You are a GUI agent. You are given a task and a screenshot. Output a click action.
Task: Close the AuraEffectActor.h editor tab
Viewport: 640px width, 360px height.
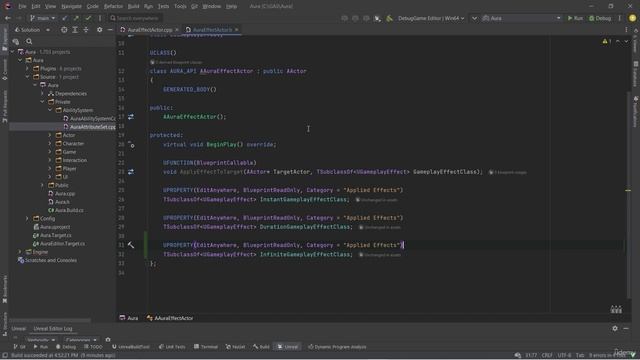coord(237,30)
